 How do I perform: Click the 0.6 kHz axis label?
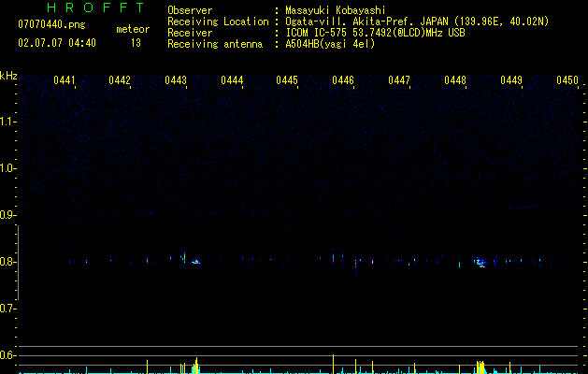[7, 355]
